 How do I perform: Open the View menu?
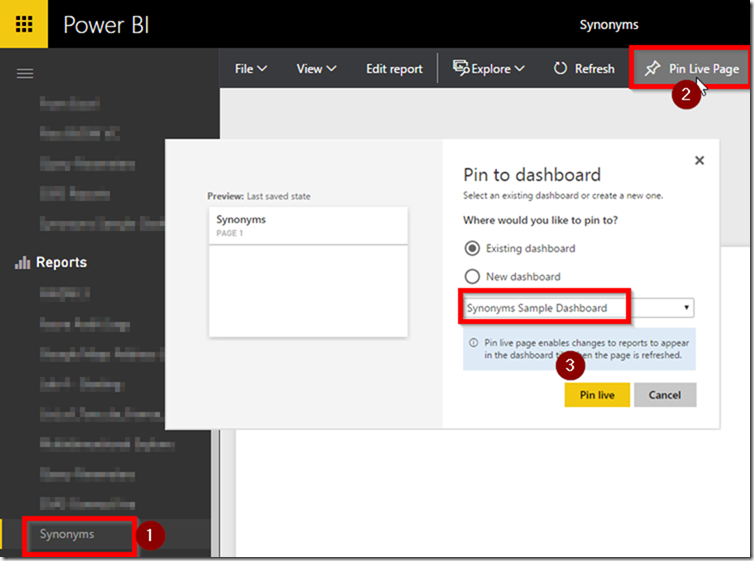click(x=316, y=69)
